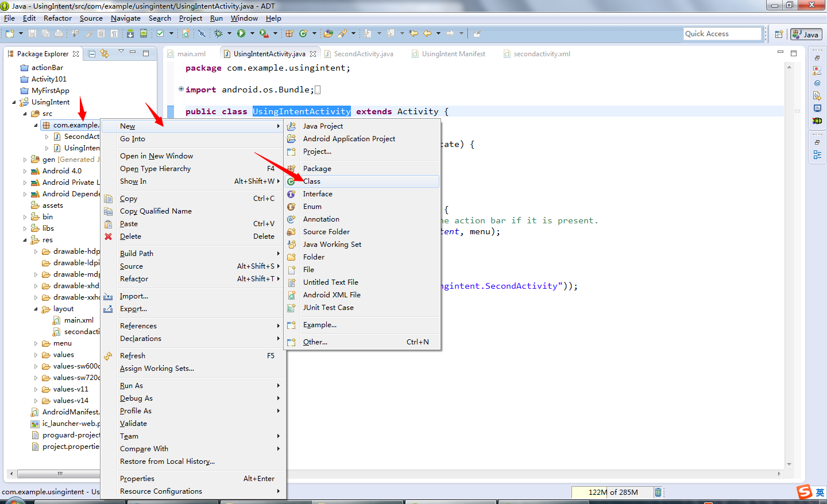The height and width of the screenshot is (504, 827).
Task: Click the Open Type toolbar icon
Action: [x=328, y=33]
